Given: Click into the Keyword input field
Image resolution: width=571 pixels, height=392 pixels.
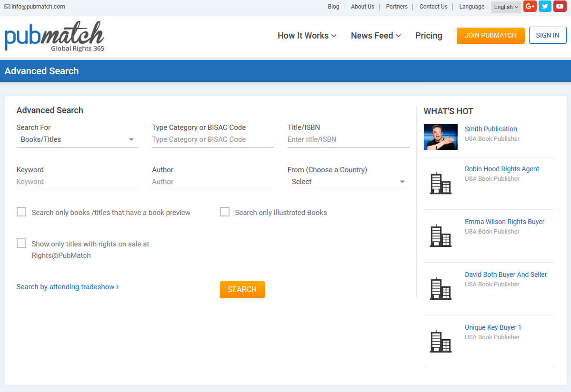Looking at the screenshot, I should pos(77,182).
